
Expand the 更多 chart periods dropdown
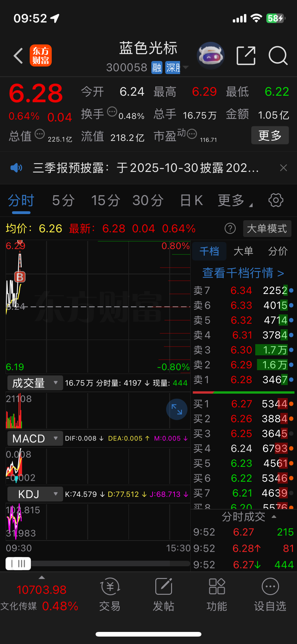point(235,200)
